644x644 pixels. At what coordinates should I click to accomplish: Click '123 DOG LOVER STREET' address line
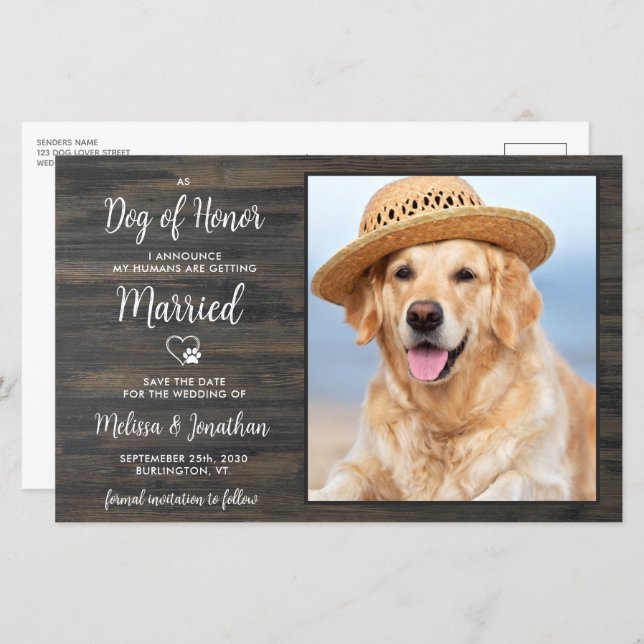coord(83,152)
